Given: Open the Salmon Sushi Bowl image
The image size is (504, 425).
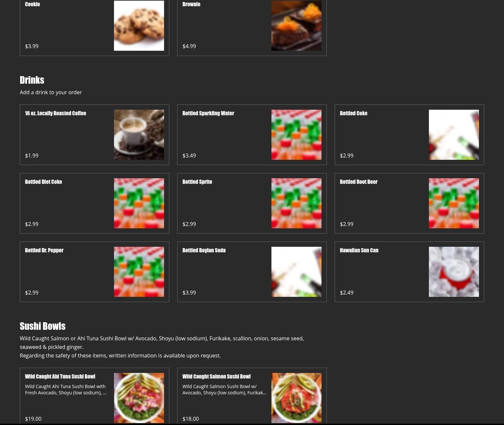Looking at the screenshot, I should [296, 398].
